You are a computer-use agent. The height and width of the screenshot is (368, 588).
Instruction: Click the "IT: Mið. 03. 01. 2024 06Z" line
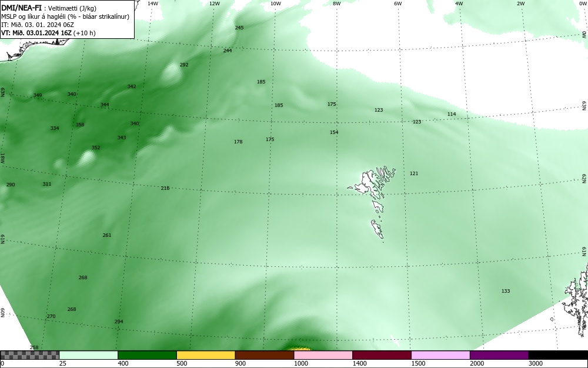(x=38, y=25)
